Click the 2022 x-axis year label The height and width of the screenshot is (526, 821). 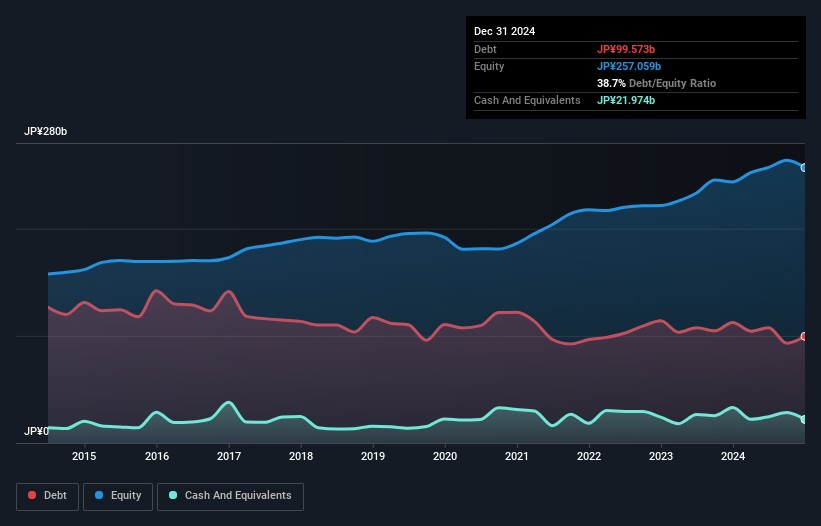click(589, 457)
